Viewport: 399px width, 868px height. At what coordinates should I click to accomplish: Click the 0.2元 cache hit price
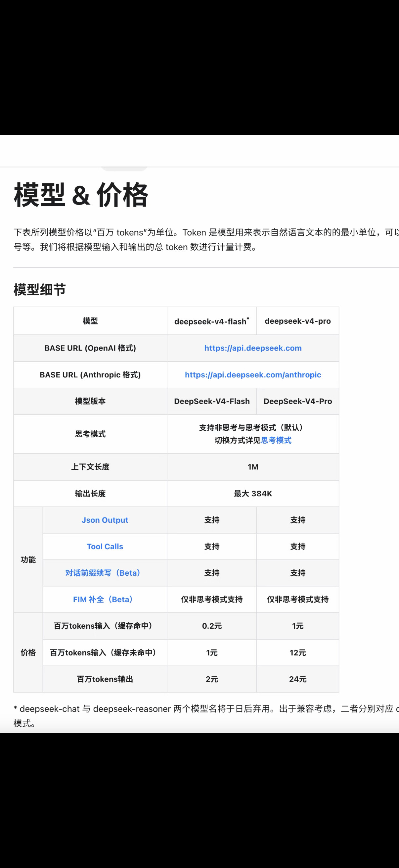click(x=212, y=626)
